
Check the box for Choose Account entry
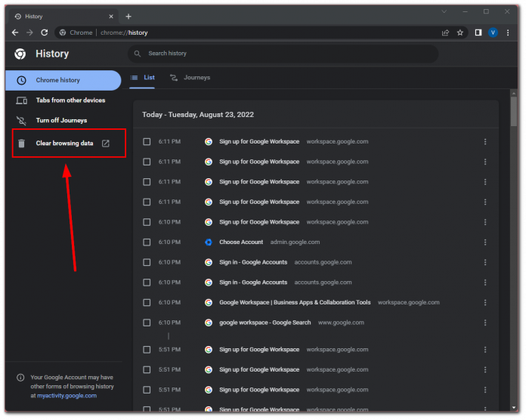(x=147, y=242)
